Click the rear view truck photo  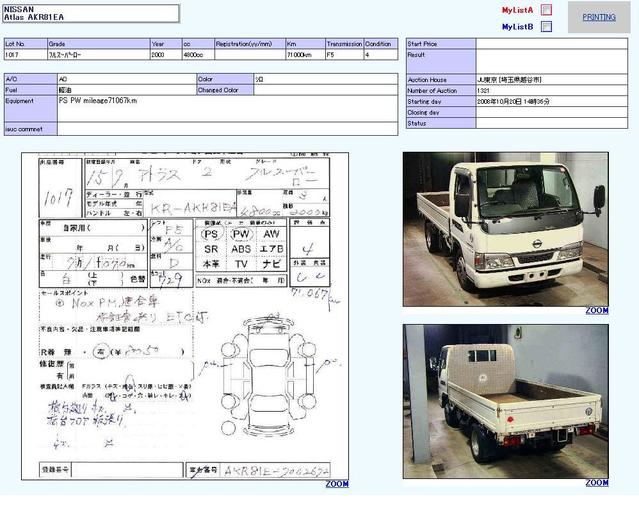click(506, 401)
